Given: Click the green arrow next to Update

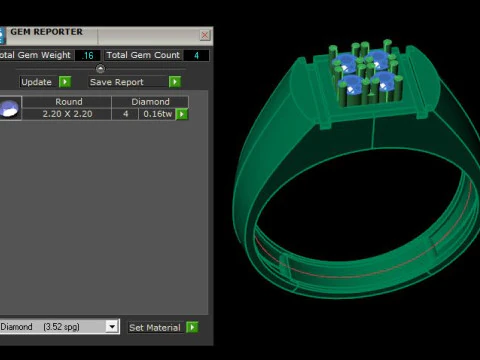Looking at the screenshot, I should (65, 82).
